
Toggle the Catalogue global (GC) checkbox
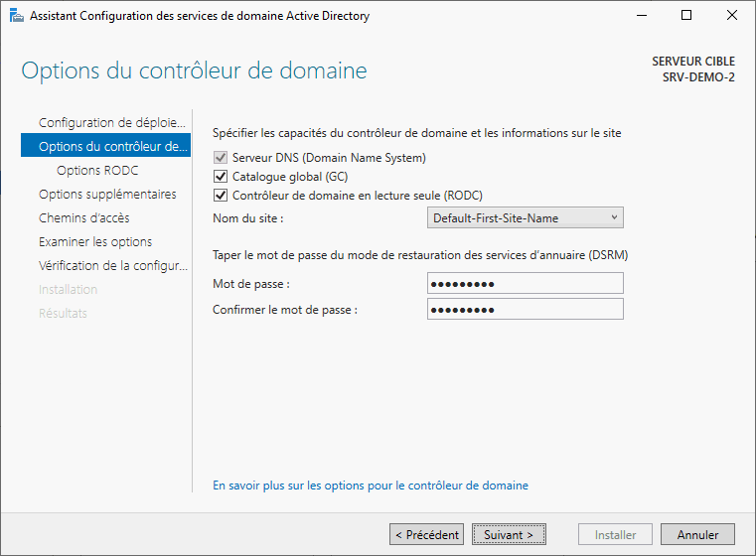click(221, 177)
